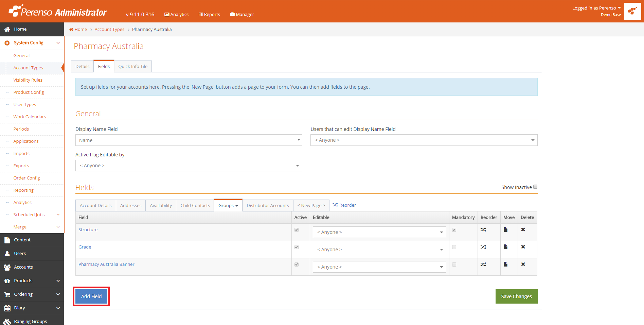
Task: Click the Reorder link beside page tabs
Action: (x=344, y=205)
